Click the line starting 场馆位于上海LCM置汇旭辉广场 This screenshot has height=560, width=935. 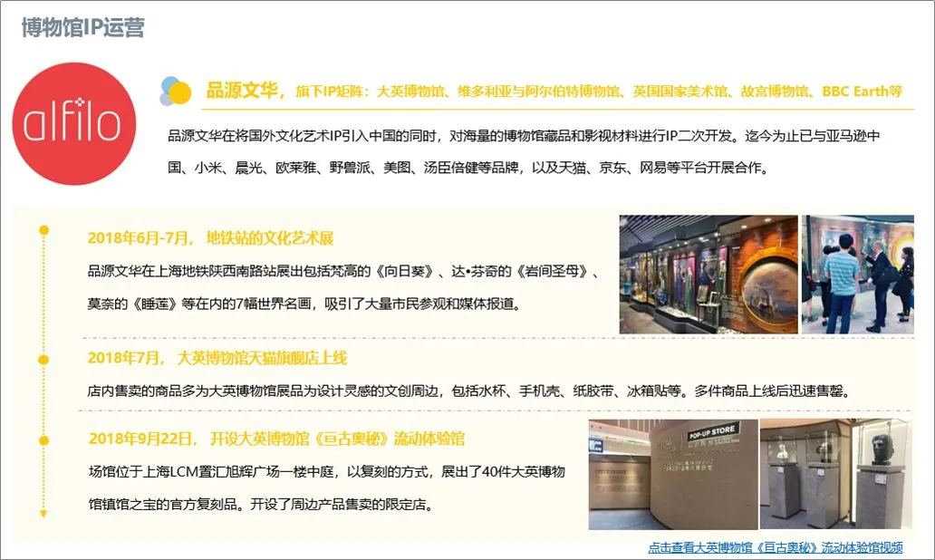pos(327,472)
